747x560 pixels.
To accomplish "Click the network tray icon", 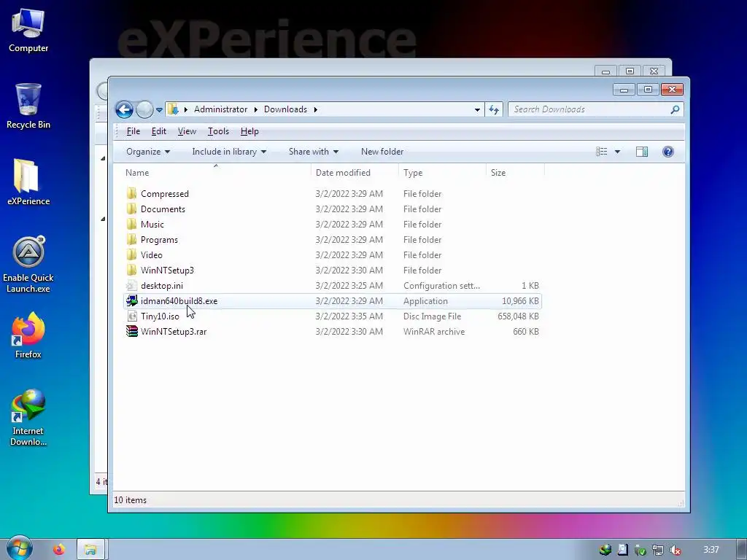I will (x=657, y=550).
